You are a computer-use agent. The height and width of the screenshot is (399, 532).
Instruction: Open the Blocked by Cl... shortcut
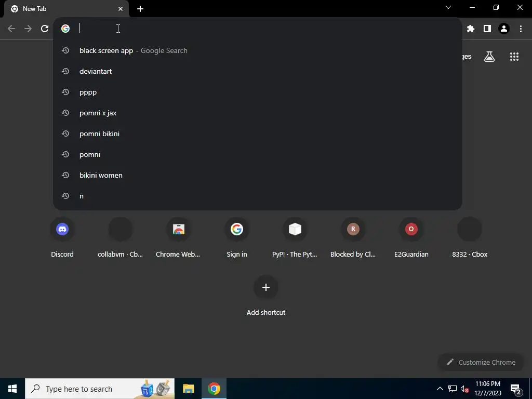[353, 237]
